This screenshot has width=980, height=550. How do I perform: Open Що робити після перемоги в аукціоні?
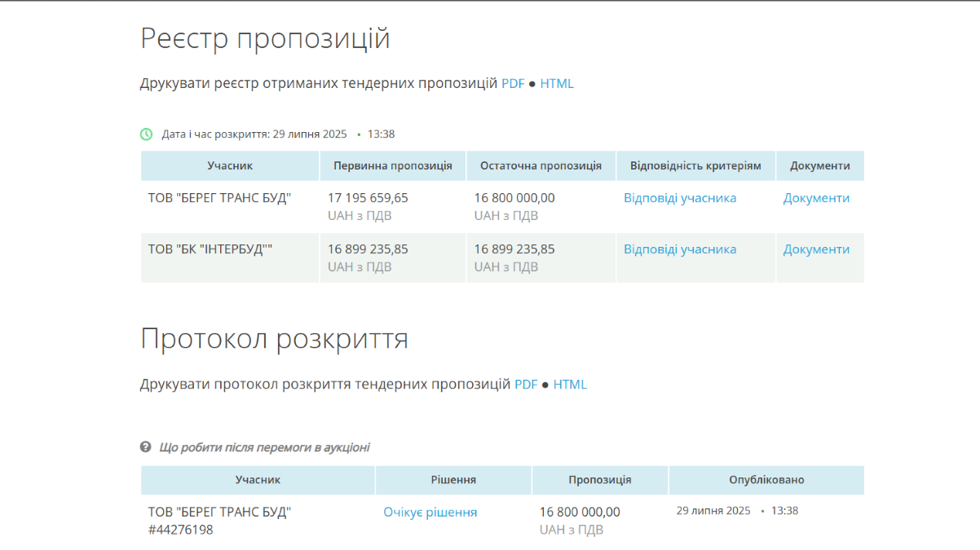click(264, 447)
